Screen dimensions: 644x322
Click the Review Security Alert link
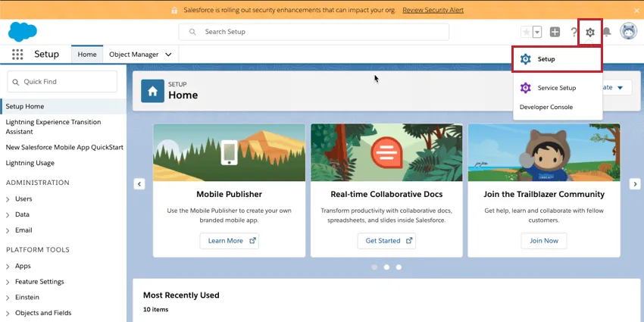pyautogui.click(x=433, y=10)
